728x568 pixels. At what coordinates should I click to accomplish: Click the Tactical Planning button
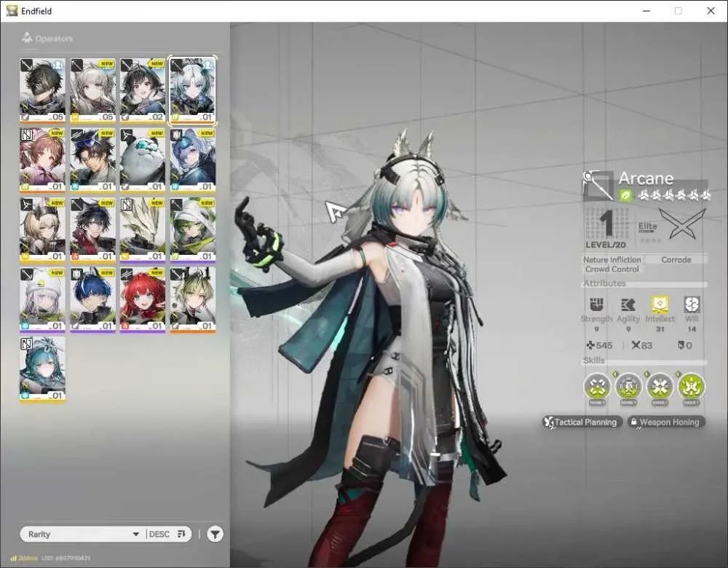[x=581, y=422]
